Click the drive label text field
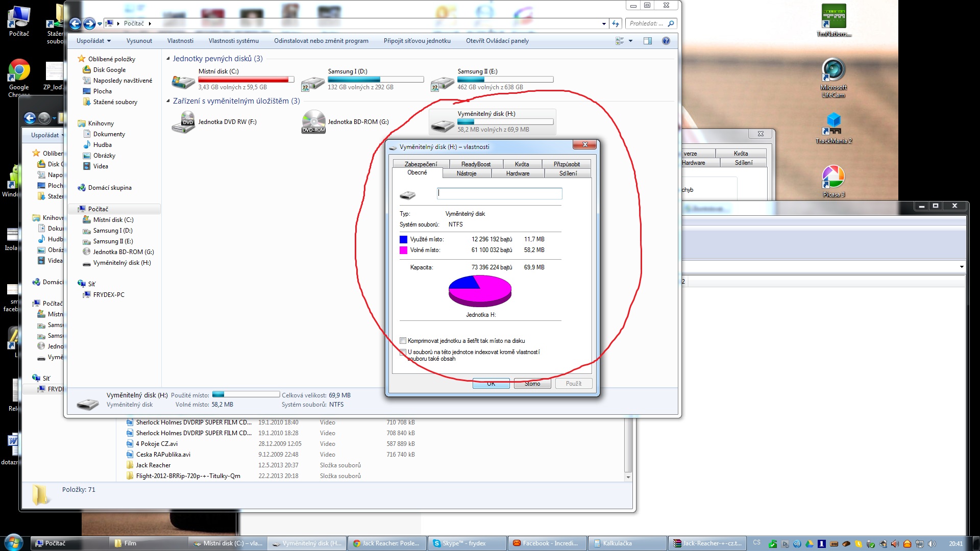This screenshot has height=551, width=980. (x=499, y=193)
